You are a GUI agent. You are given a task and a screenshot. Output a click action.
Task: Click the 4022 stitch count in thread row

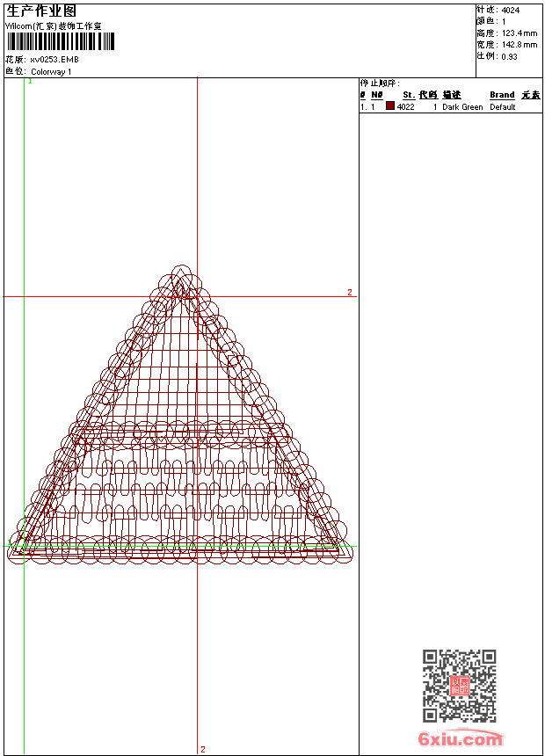(x=406, y=107)
